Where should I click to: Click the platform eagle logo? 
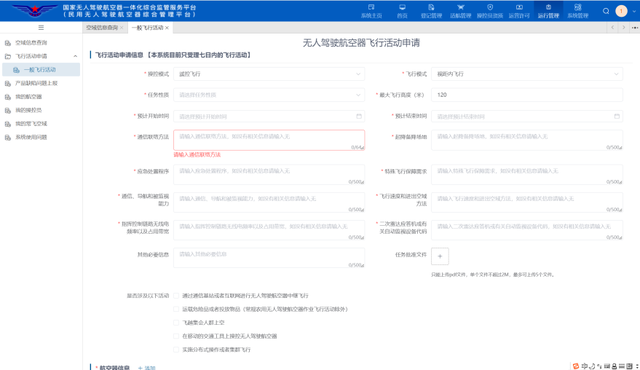[x=35, y=10]
